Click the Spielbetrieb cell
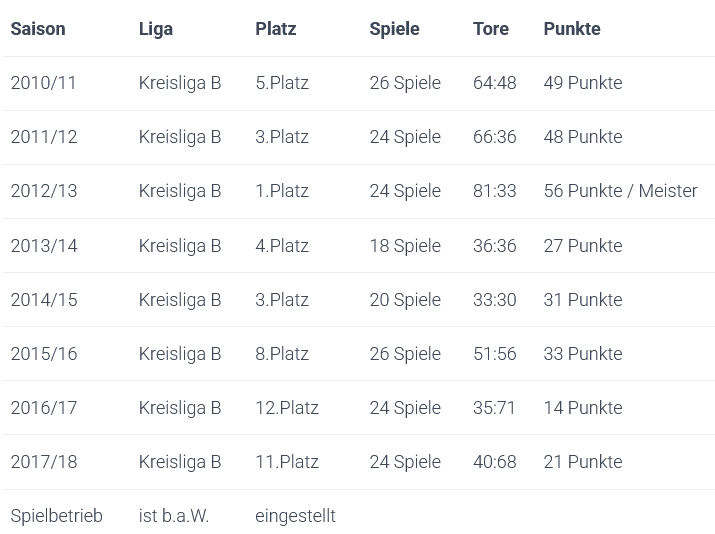Viewport: 715px width, 534px height. [56, 516]
